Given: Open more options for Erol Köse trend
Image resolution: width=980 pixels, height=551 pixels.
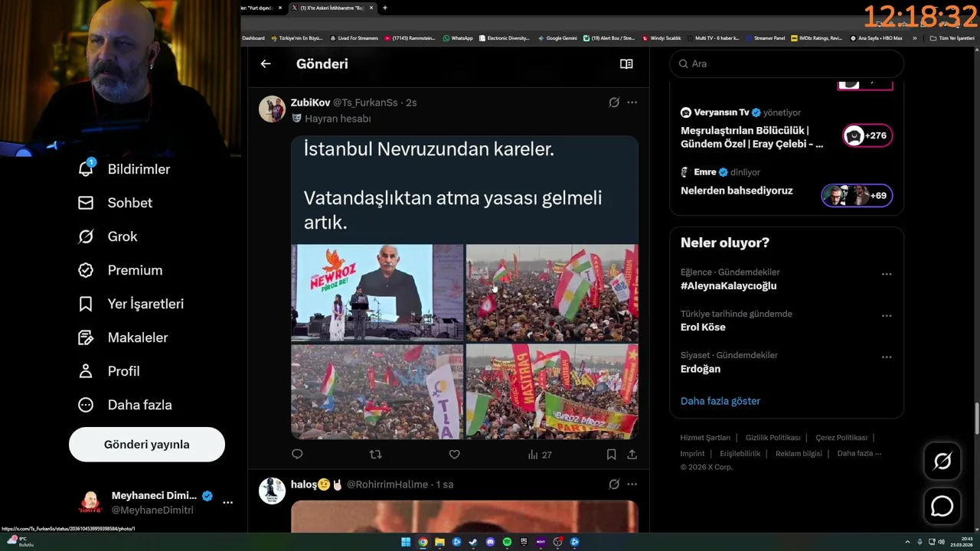Looking at the screenshot, I should [x=887, y=315].
